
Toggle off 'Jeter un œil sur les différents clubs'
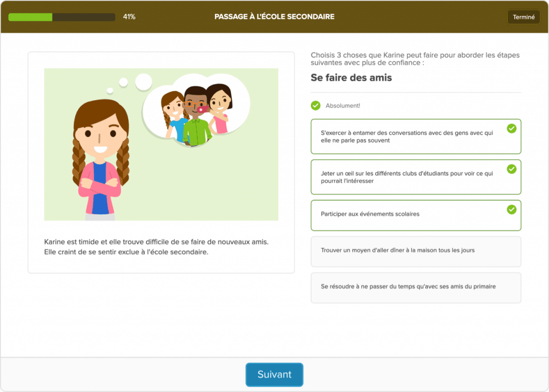tap(416, 177)
